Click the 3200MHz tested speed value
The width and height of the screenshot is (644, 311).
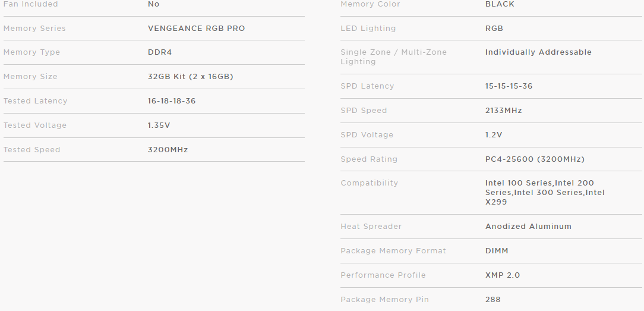point(168,150)
